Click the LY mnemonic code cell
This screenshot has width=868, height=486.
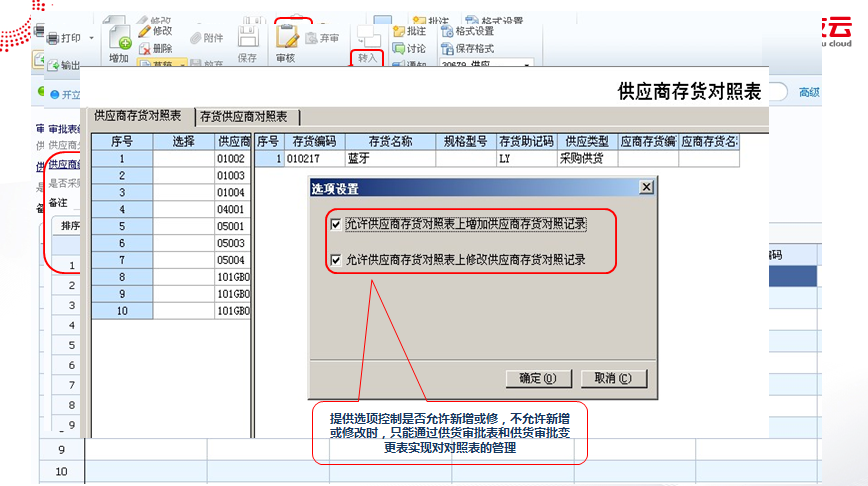[x=526, y=159]
